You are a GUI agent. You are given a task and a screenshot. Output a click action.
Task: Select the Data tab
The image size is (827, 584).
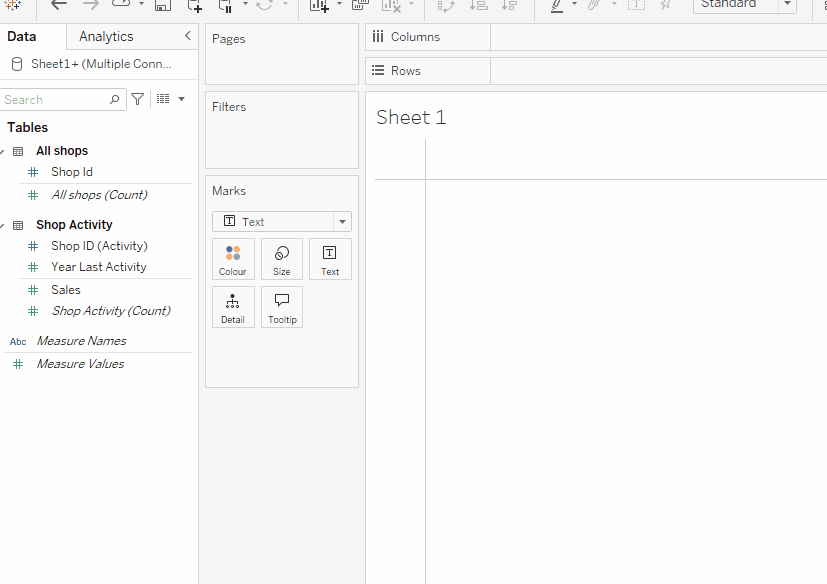coord(22,36)
